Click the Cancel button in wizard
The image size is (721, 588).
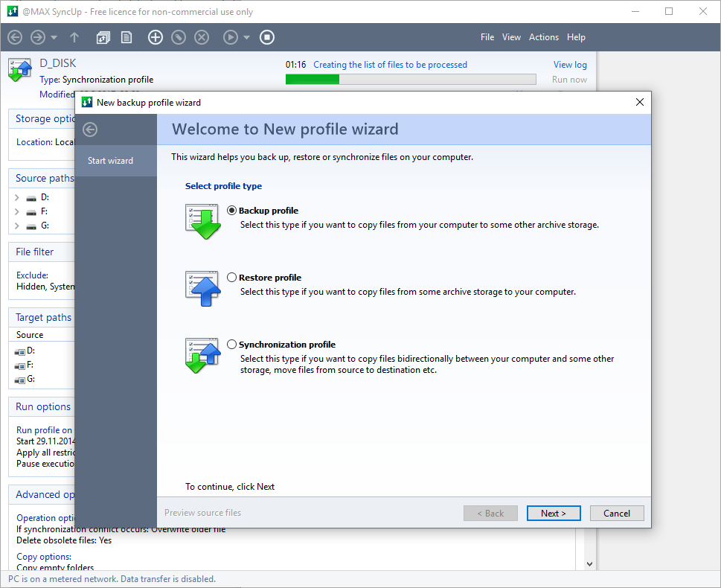point(617,513)
